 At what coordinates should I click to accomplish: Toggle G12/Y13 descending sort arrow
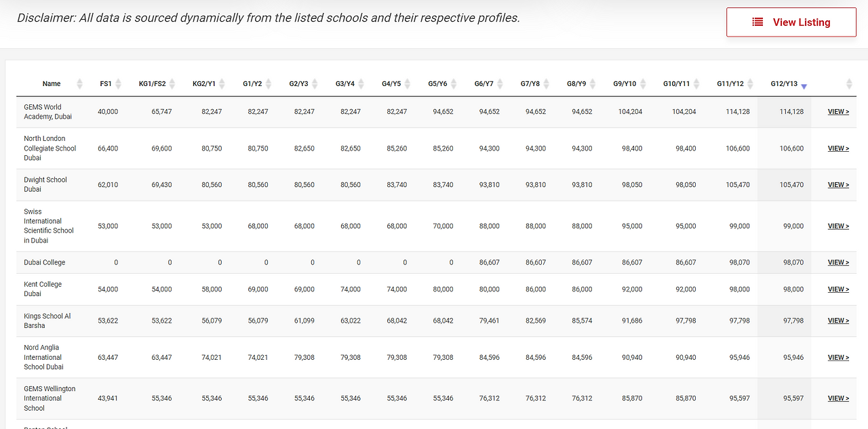click(804, 87)
